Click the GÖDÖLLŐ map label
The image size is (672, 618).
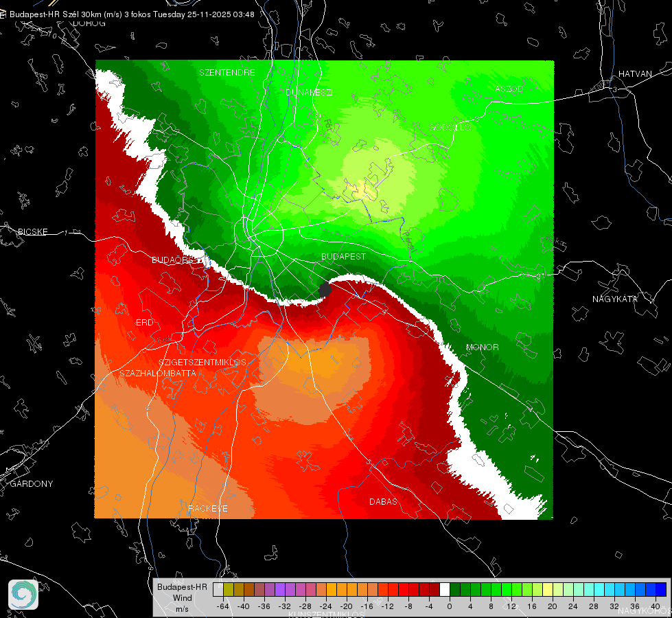(450, 127)
